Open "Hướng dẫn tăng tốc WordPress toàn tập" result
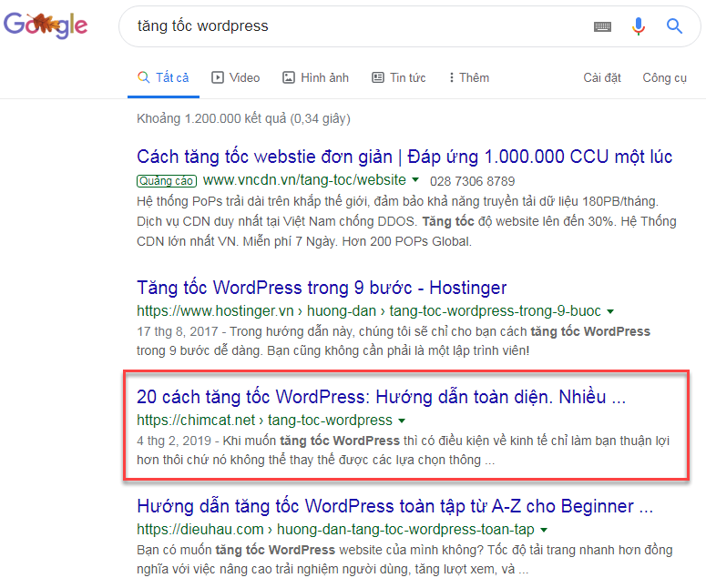 394,506
